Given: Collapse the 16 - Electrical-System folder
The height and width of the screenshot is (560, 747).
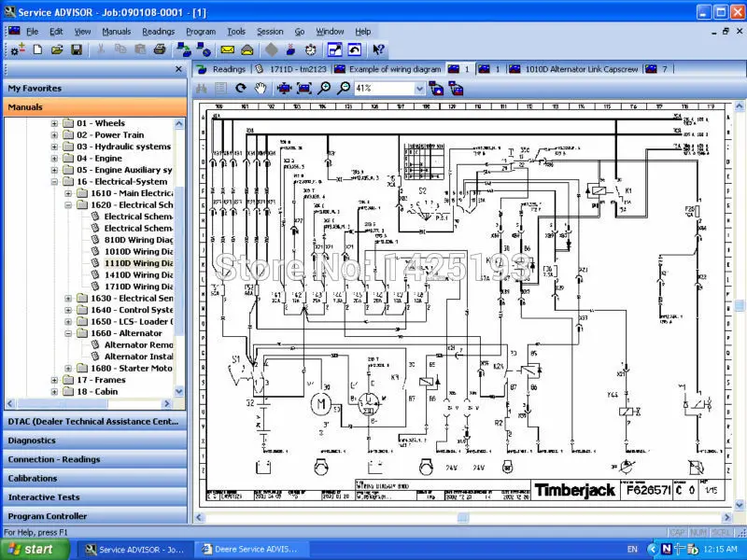Looking at the screenshot, I should (x=54, y=182).
